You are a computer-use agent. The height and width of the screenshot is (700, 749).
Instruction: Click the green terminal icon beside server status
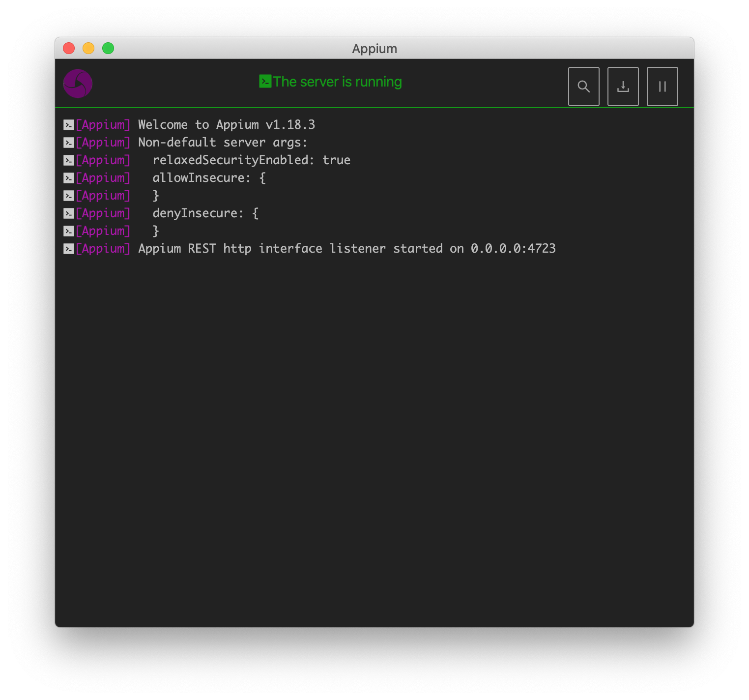(x=265, y=81)
